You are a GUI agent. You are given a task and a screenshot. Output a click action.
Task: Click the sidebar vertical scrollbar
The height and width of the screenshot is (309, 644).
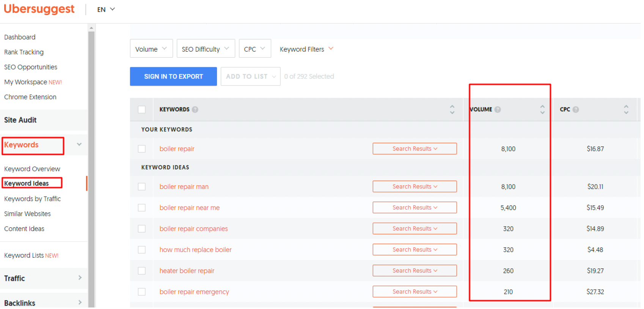91,169
